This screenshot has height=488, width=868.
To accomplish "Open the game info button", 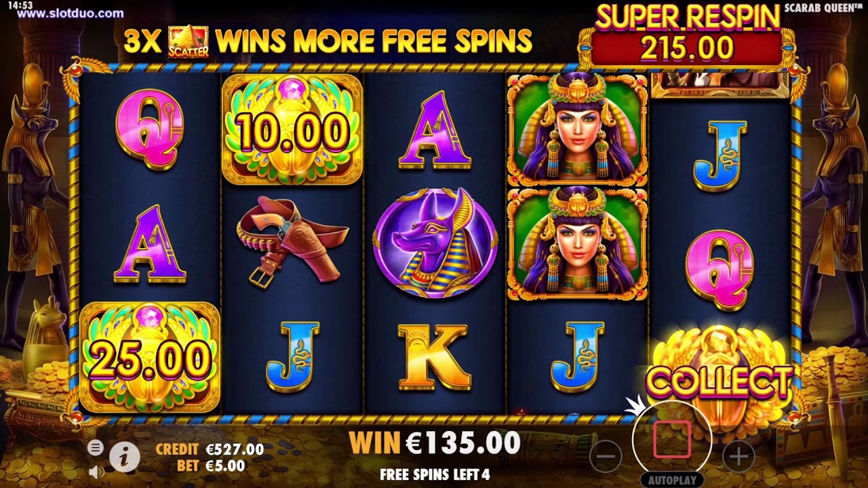I will tap(124, 457).
